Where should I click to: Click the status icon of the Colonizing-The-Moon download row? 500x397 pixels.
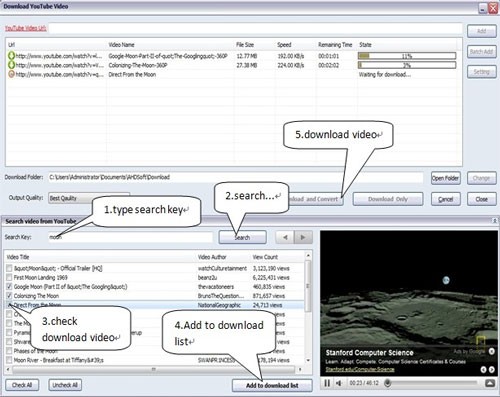pyautogui.click(x=11, y=65)
